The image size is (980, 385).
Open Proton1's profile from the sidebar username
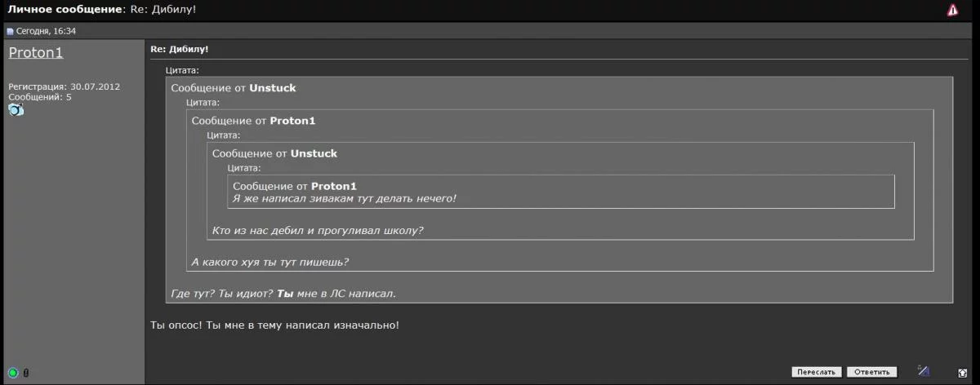pyautogui.click(x=36, y=52)
